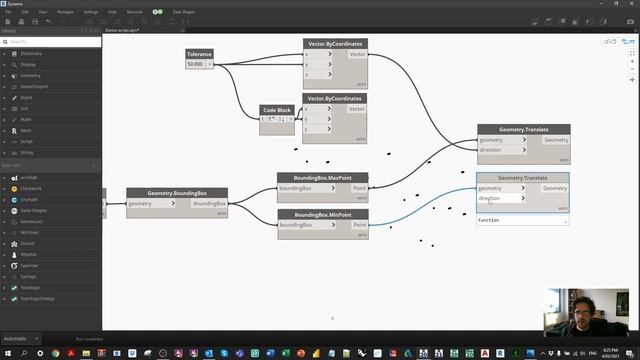640x360 pixels.
Task: Expand the Script library category
Action: click(x=4, y=142)
